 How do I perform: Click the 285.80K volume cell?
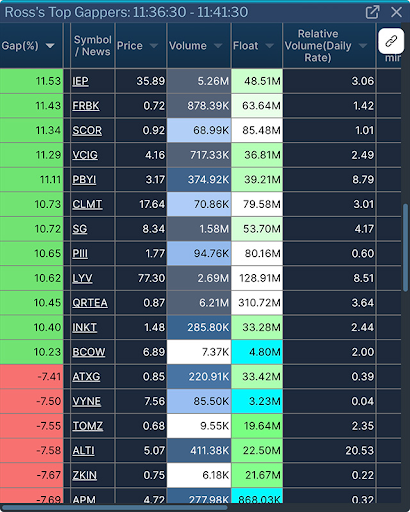tap(199, 327)
